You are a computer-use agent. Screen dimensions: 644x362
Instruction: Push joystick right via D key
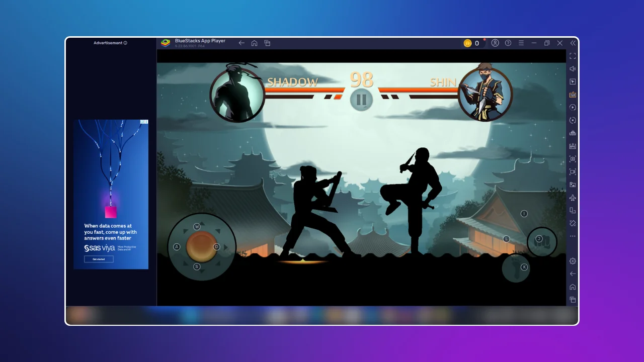pyautogui.click(x=216, y=247)
